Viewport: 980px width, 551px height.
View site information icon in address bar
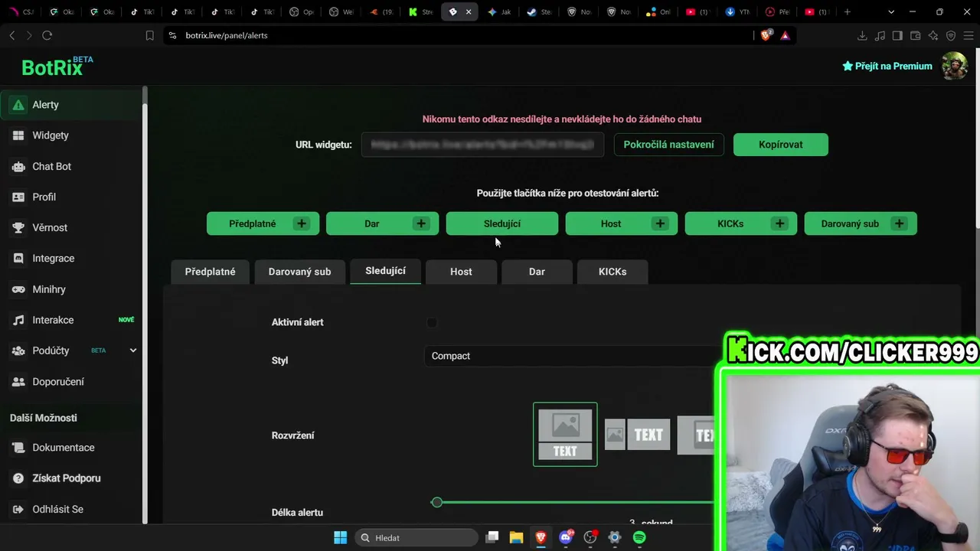click(172, 35)
